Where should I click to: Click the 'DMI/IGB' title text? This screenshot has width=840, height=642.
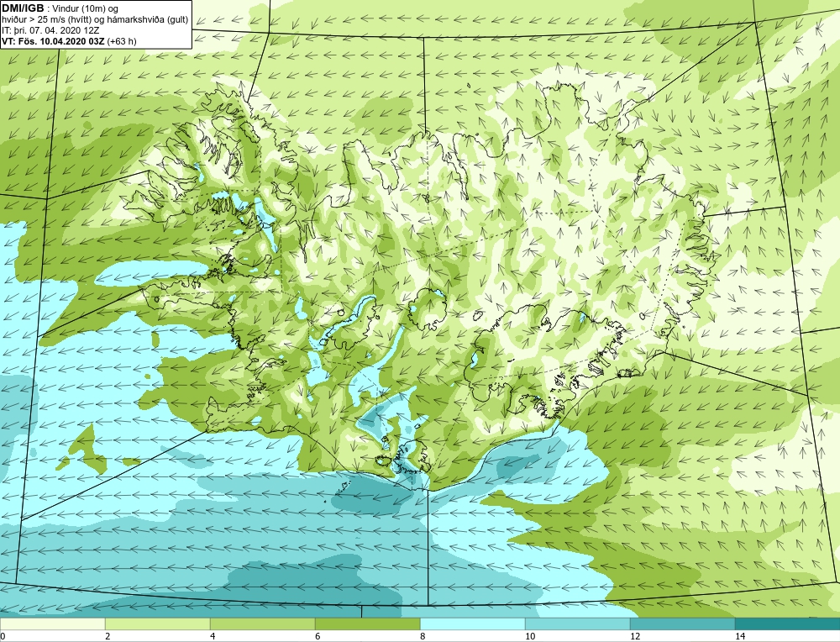(x=23, y=8)
